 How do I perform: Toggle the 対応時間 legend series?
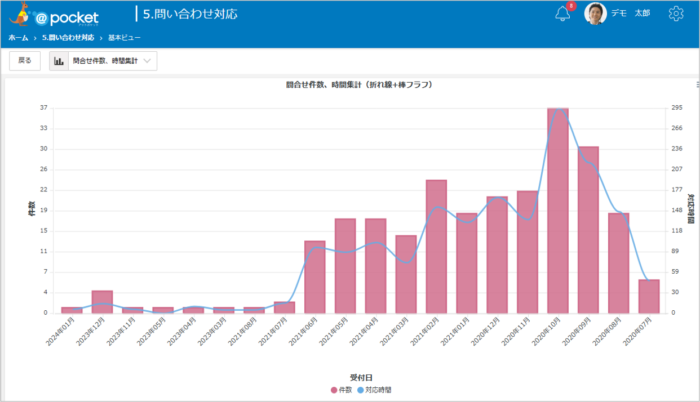coord(374,390)
